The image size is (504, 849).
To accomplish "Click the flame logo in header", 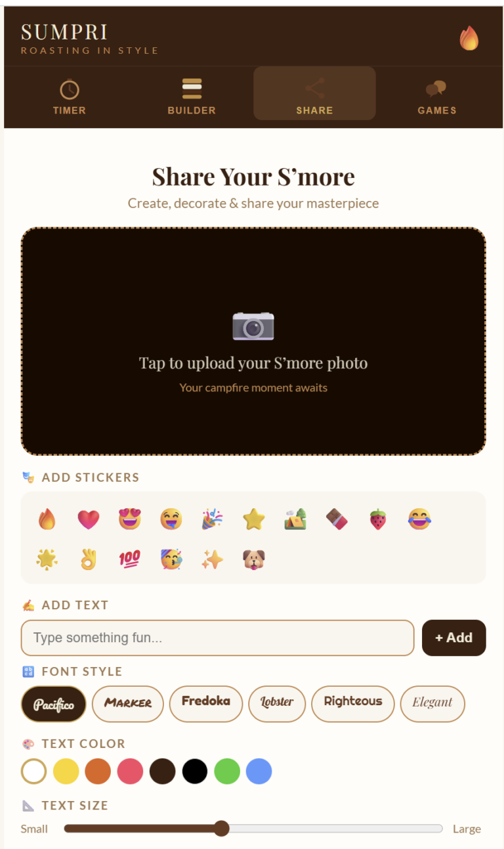I will (x=469, y=38).
